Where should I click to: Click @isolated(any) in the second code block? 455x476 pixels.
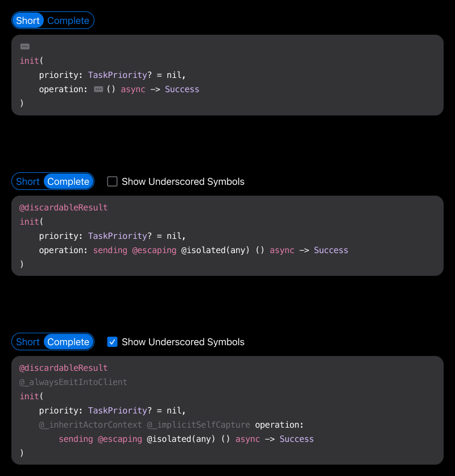pyautogui.click(x=215, y=250)
